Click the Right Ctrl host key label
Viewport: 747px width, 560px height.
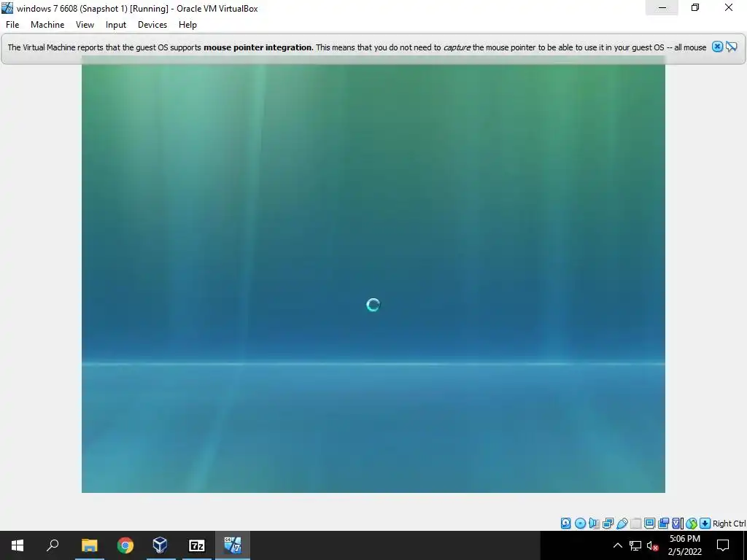[729, 524]
